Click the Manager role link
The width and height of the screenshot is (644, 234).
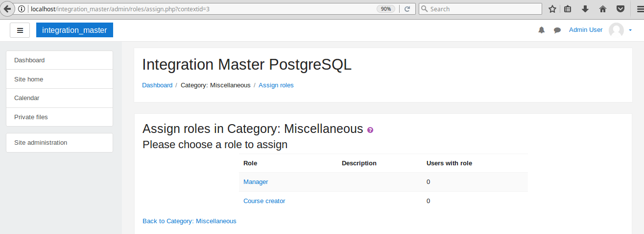[256, 182]
